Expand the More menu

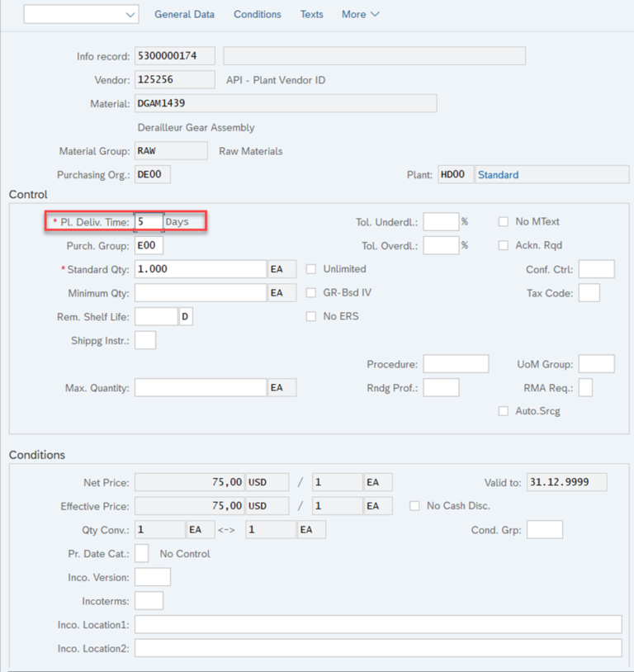(x=359, y=14)
